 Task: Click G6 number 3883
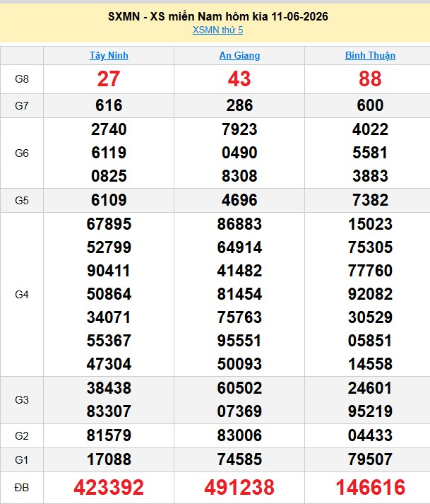click(370, 176)
